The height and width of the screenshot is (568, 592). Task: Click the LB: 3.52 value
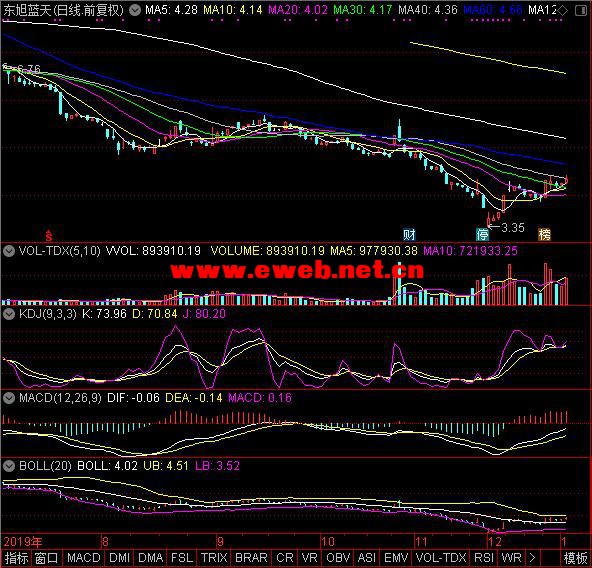(x=217, y=466)
